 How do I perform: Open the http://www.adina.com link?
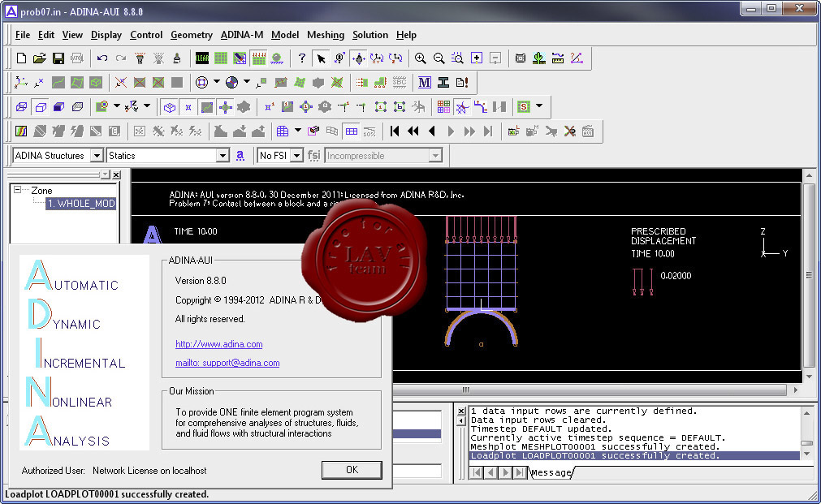click(x=219, y=344)
